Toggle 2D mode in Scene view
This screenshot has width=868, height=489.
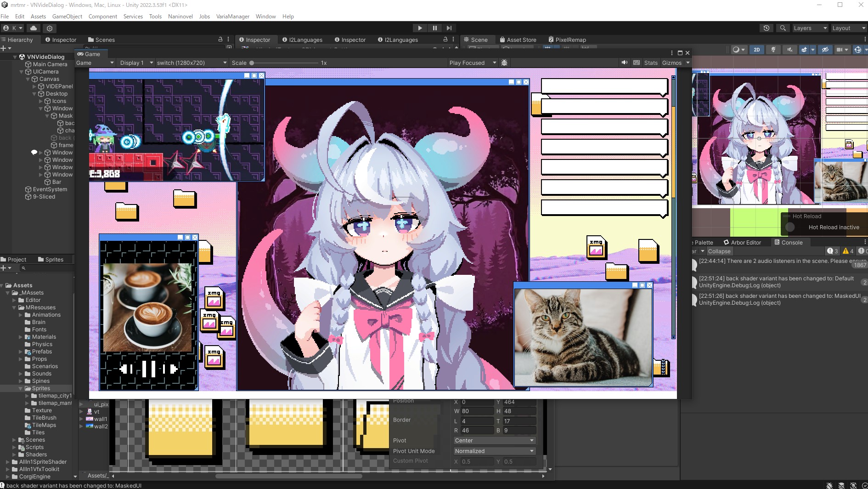point(756,50)
